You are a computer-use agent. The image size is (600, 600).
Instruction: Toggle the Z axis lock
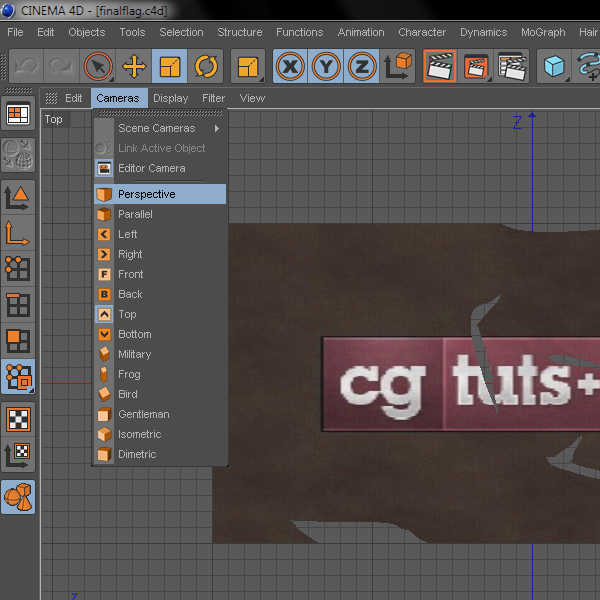coord(362,66)
